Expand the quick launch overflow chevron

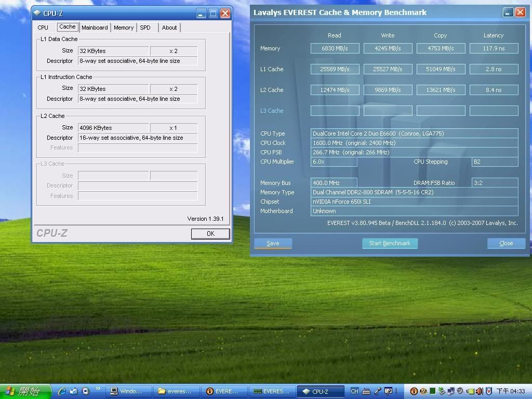coord(98,389)
